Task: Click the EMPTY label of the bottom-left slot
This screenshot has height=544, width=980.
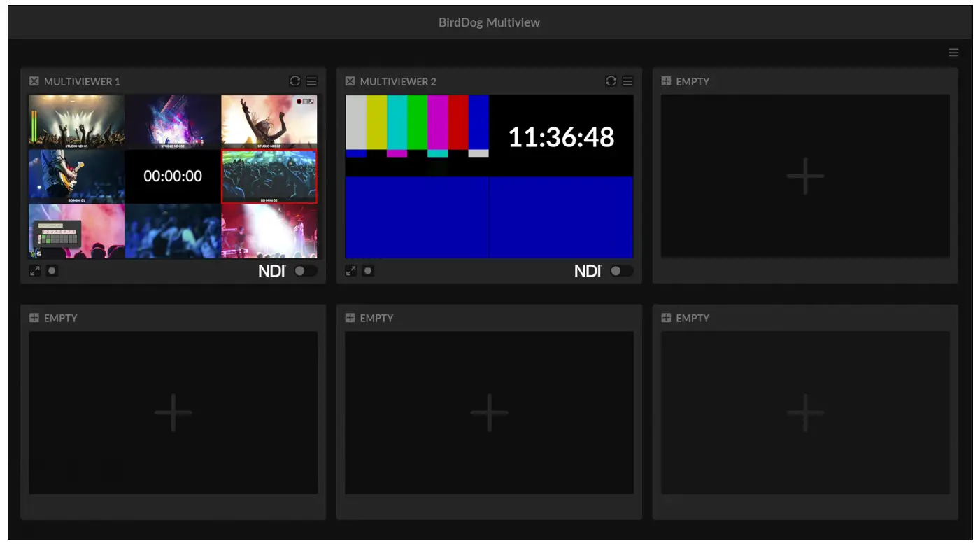Action: point(60,318)
